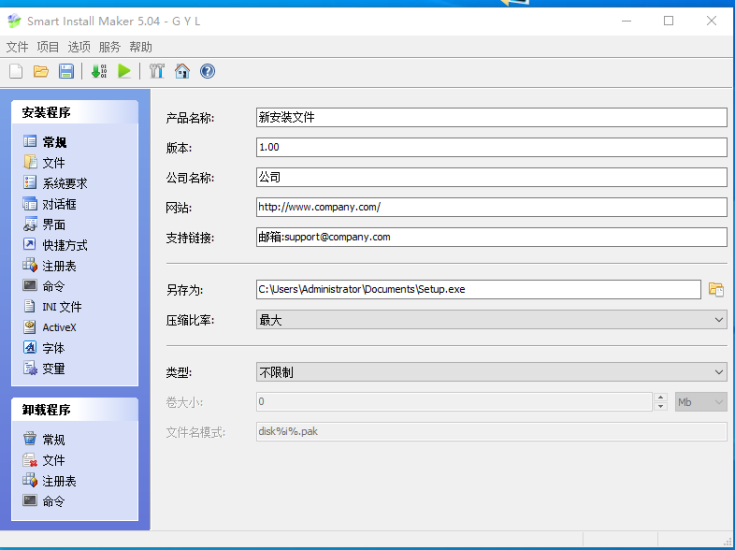Select the ActiveX section
Viewport: 735px width, 550px height.
pos(50,327)
